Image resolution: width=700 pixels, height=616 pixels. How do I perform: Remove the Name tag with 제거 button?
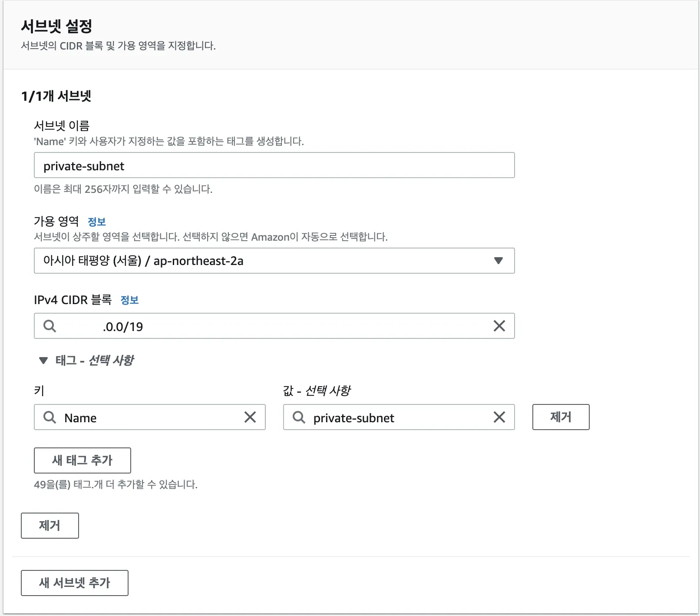click(x=561, y=417)
